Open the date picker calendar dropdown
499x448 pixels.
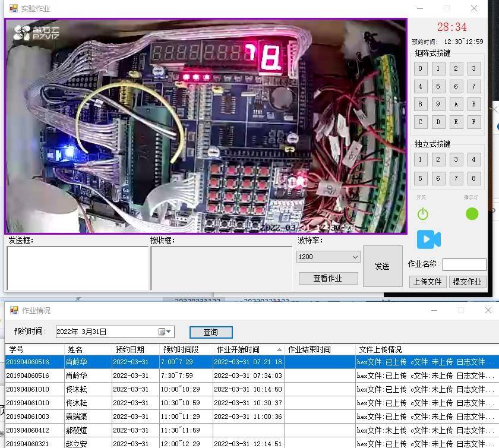click(x=165, y=332)
